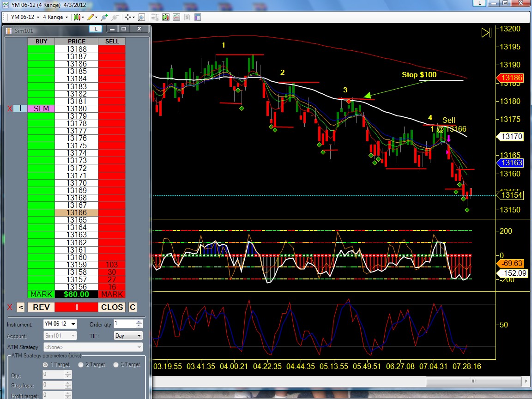Open the Account Sim101 dropdown
Viewport: 532px width, 399px height.
tap(60, 336)
